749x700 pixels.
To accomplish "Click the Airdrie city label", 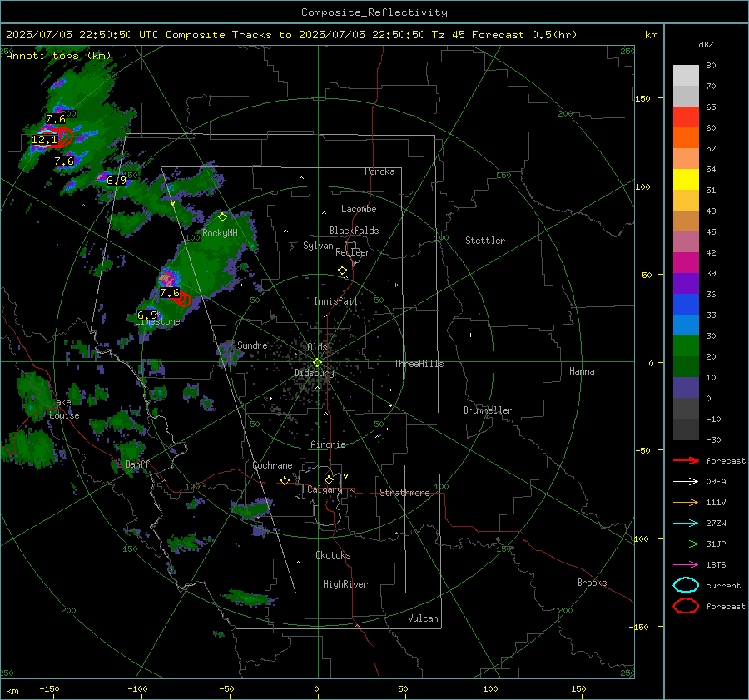I will pos(328,444).
